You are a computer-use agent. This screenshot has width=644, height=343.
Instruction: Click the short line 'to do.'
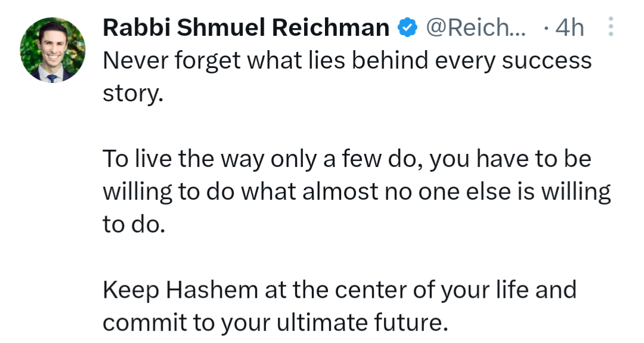134,225
